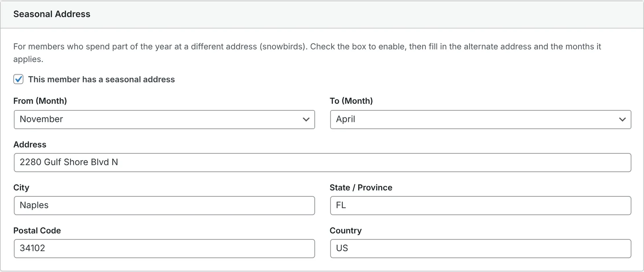Screen dimensions: 644x272
Task: Click the 'Postal Code' field label
Action: (x=37, y=231)
